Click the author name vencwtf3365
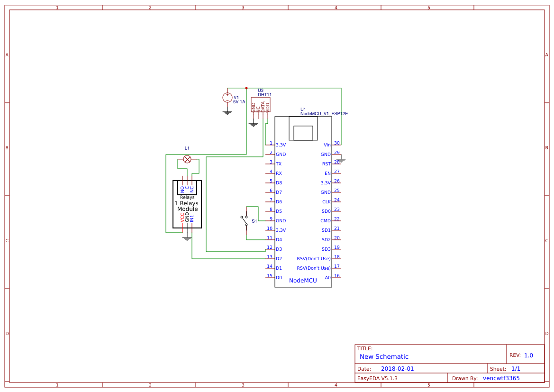554x392 pixels. (501, 378)
